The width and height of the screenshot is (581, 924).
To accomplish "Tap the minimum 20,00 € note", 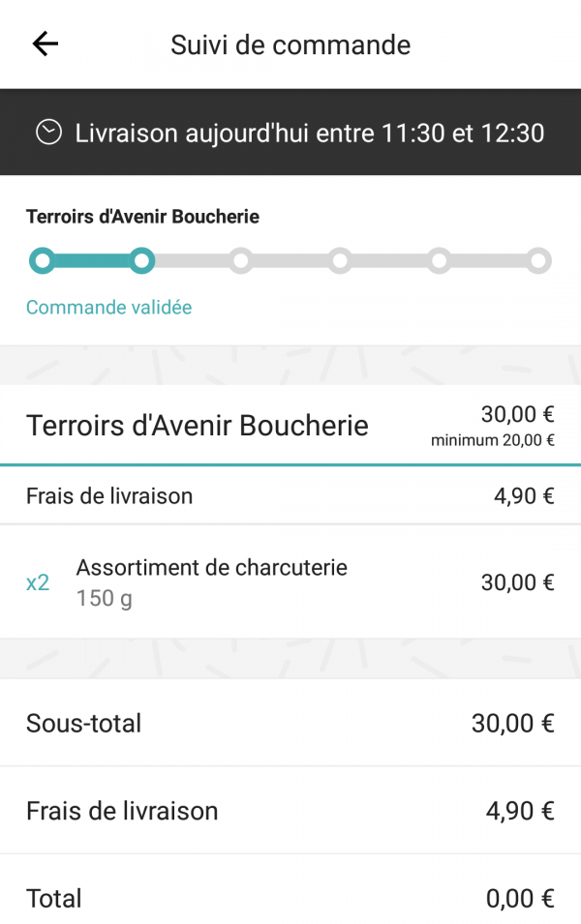I will (x=493, y=440).
